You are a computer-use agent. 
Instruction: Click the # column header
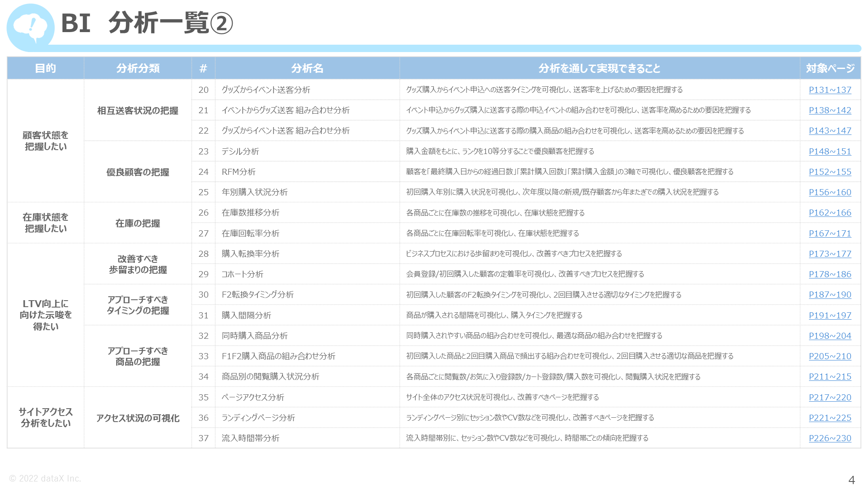[x=203, y=68]
